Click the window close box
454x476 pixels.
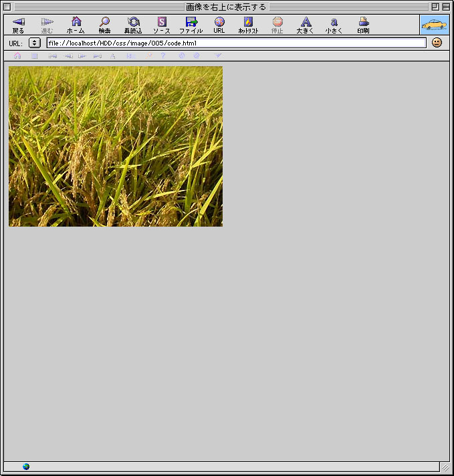[7, 7]
